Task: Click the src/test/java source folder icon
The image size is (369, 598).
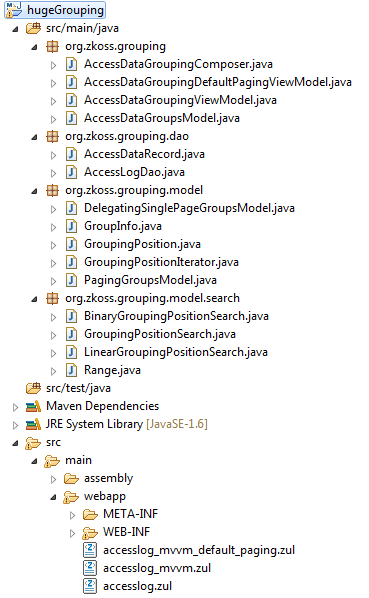Action: coord(33,388)
